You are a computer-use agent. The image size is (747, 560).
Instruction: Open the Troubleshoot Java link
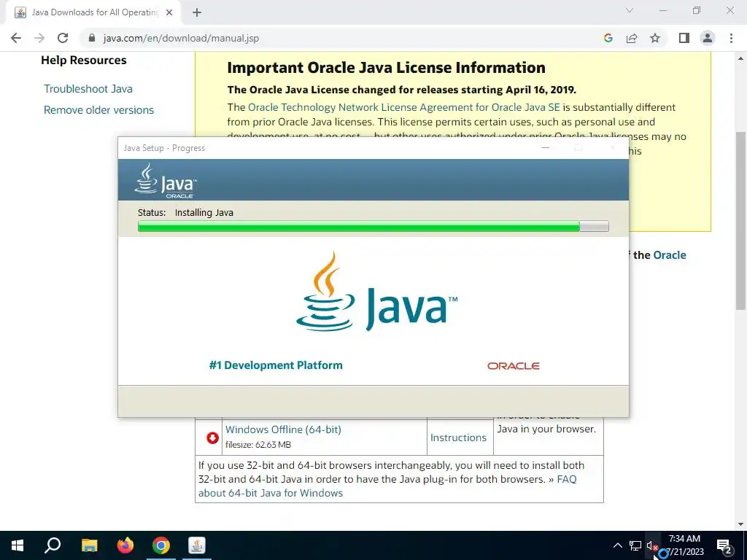88,89
